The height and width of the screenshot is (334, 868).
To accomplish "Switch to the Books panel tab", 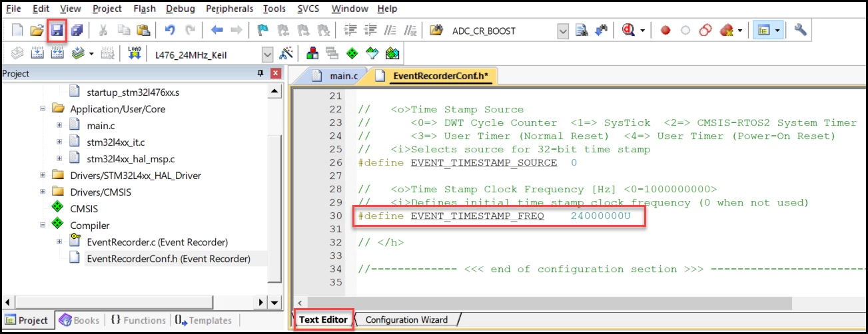I will click(x=80, y=320).
